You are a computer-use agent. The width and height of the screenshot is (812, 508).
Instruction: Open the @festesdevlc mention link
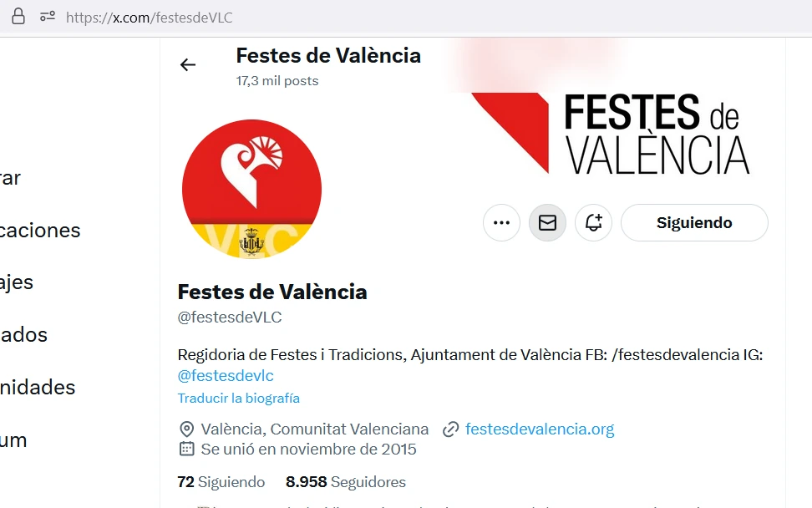[226, 375]
